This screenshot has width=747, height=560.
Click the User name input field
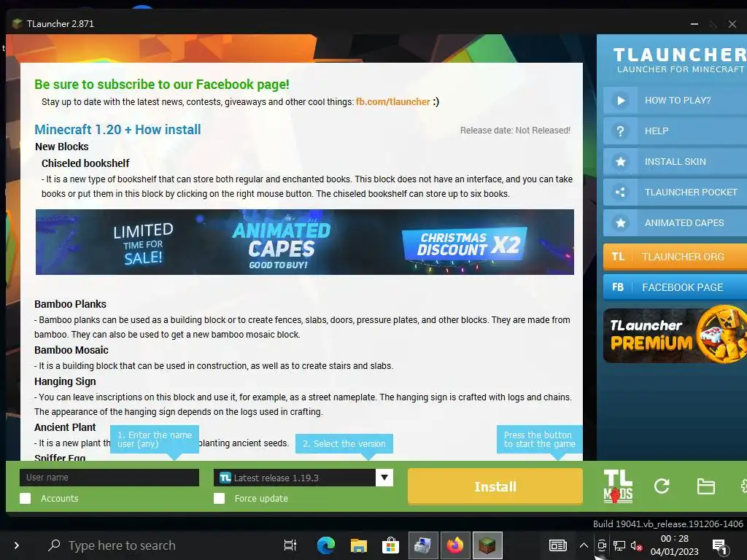pyautogui.click(x=109, y=478)
